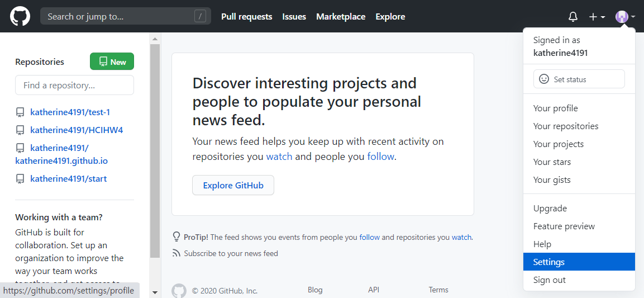Click the ProTip lightbulb icon
Viewport: 644px width, 298px height.
pyautogui.click(x=176, y=237)
